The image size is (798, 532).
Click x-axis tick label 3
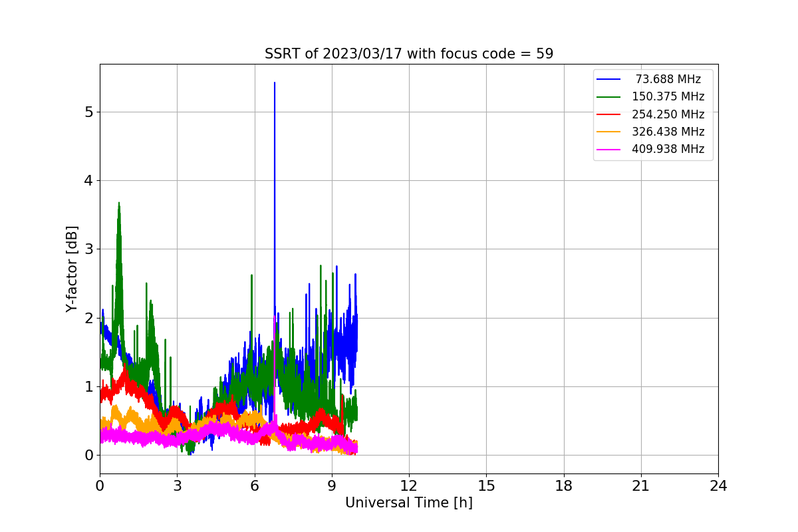click(x=177, y=486)
